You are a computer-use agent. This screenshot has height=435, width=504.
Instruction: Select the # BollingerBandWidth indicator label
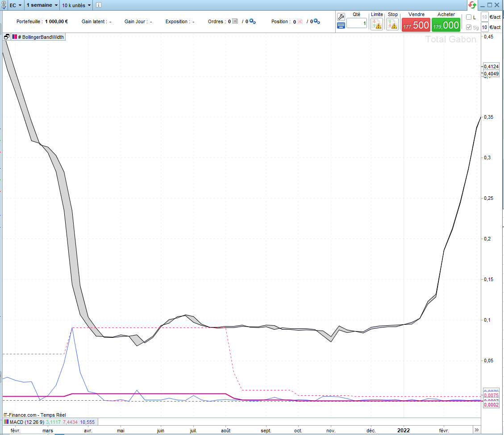pyautogui.click(x=41, y=37)
